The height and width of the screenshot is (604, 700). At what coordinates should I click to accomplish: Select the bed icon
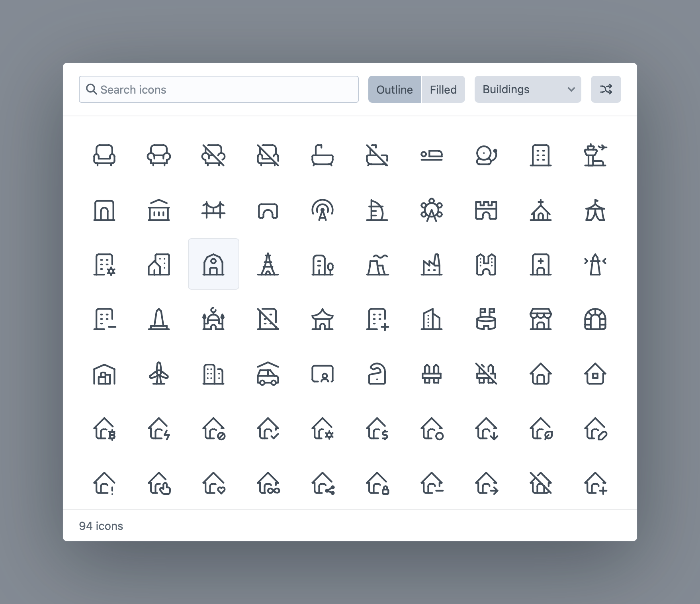(432, 155)
